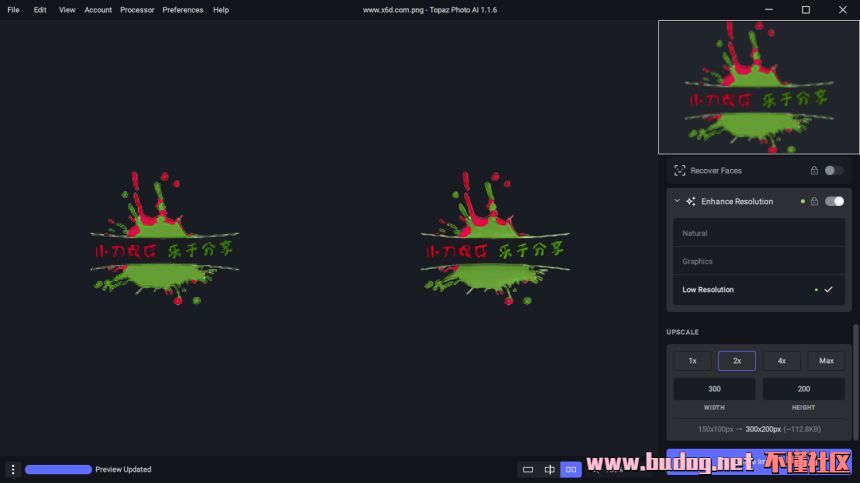Open the Account menu
Image resolution: width=860 pixels, height=483 pixels.
click(98, 10)
